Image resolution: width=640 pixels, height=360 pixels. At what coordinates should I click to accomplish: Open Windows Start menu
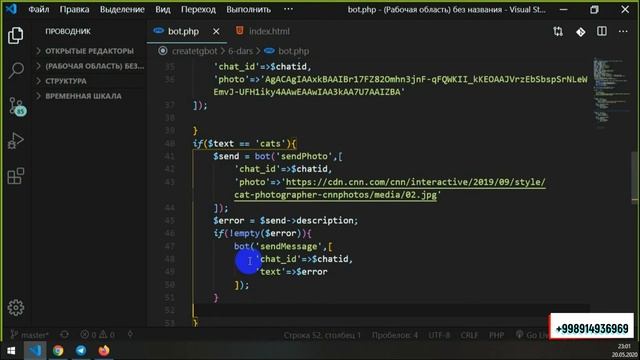11,351
